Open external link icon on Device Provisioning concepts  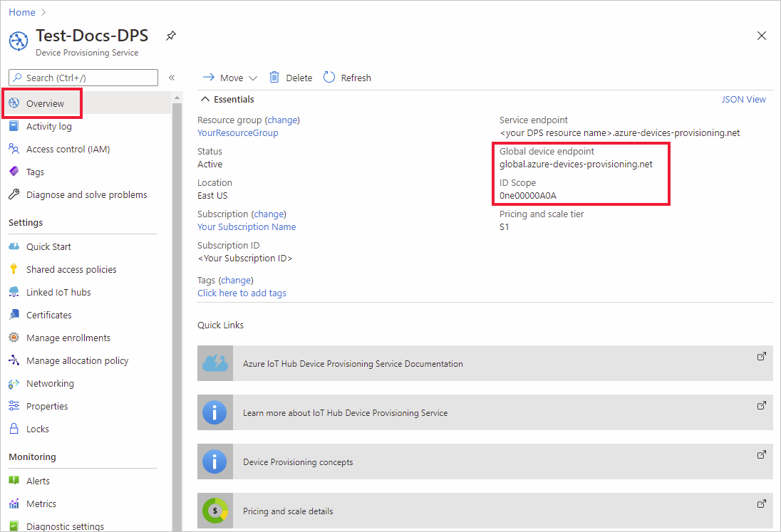(762, 454)
